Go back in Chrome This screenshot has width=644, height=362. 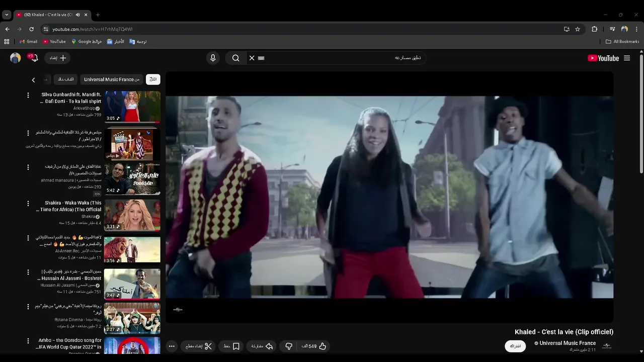point(7,29)
